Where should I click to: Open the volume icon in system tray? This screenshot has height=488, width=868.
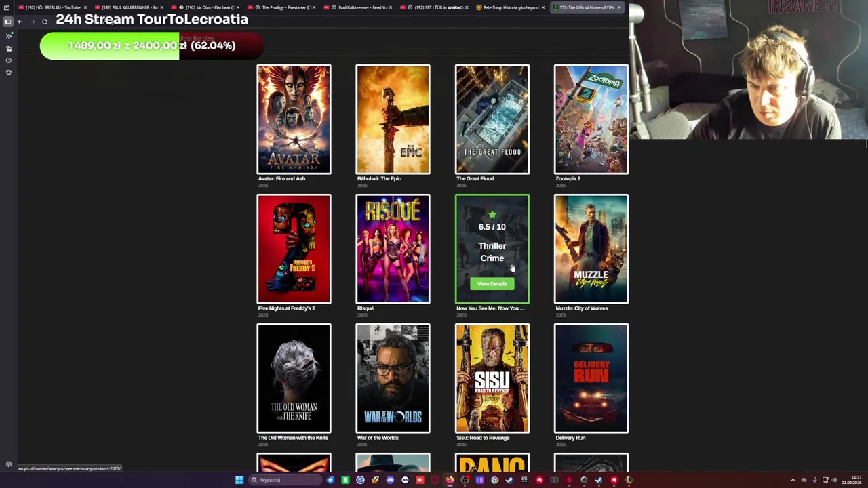coord(833,480)
